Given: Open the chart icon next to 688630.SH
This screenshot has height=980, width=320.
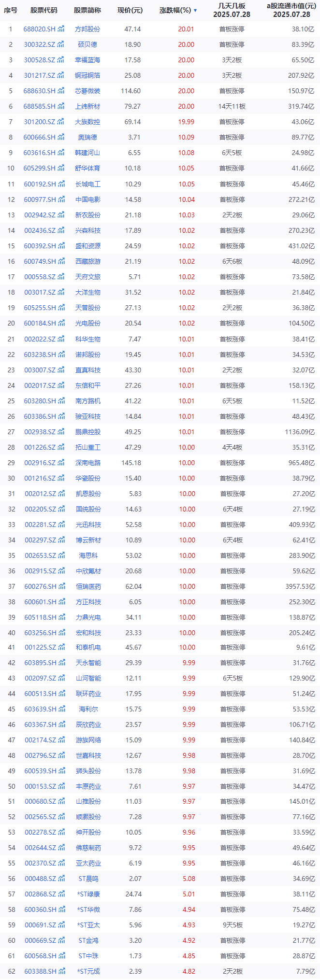Looking at the screenshot, I should pos(61,91).
